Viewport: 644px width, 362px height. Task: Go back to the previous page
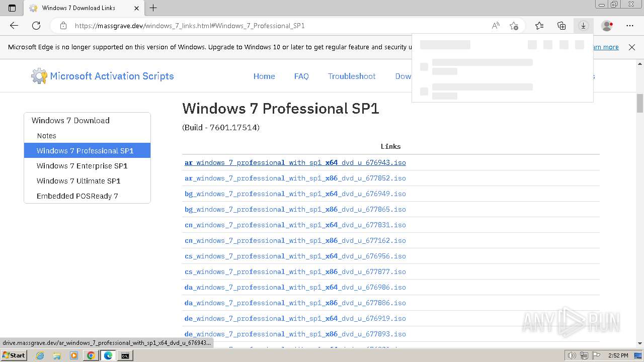(x=14, y=26)
